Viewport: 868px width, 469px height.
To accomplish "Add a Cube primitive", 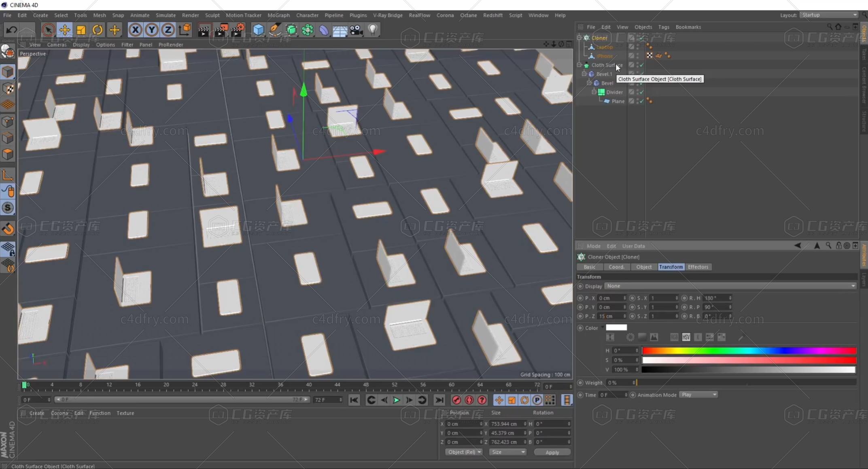I will [258, 30].
